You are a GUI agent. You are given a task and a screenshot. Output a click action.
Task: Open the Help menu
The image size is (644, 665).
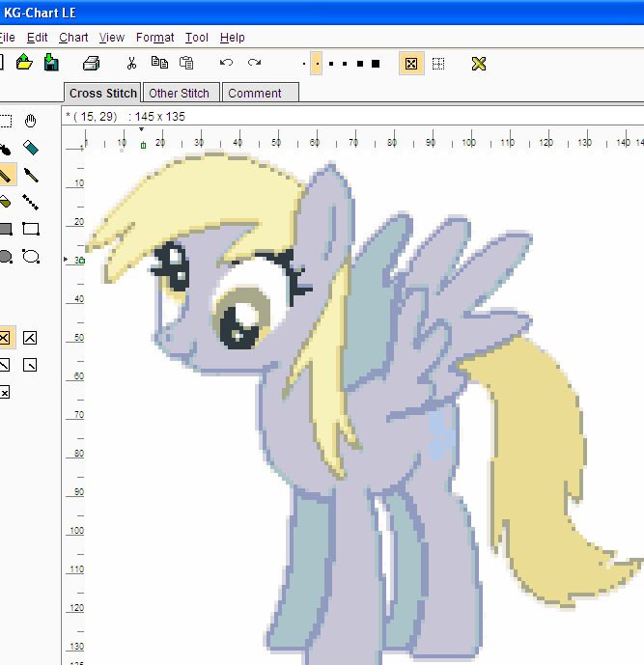[232, 38]
